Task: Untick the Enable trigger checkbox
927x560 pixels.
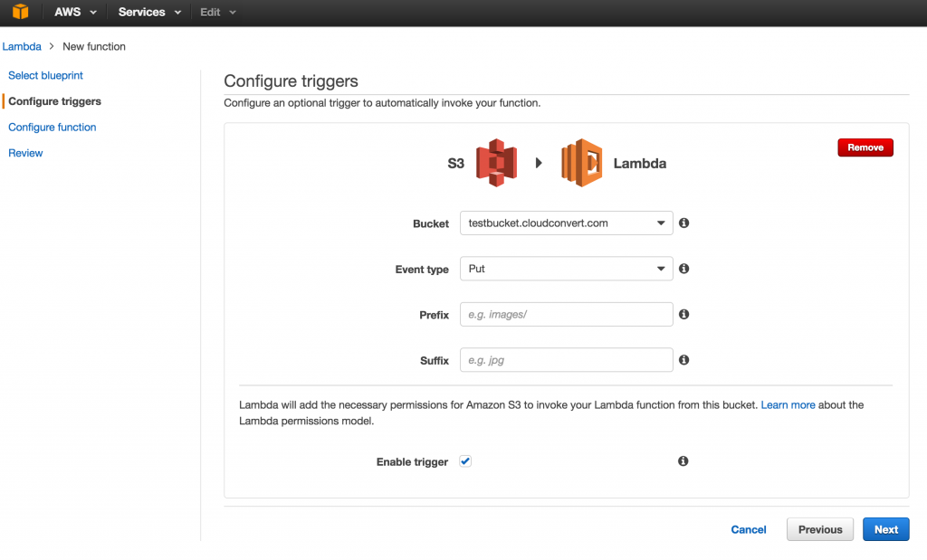Action: click(x=465, y=461)
